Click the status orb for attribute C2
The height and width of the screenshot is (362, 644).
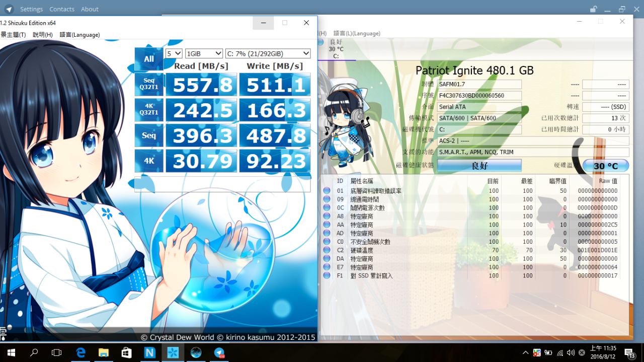(327, 250)
